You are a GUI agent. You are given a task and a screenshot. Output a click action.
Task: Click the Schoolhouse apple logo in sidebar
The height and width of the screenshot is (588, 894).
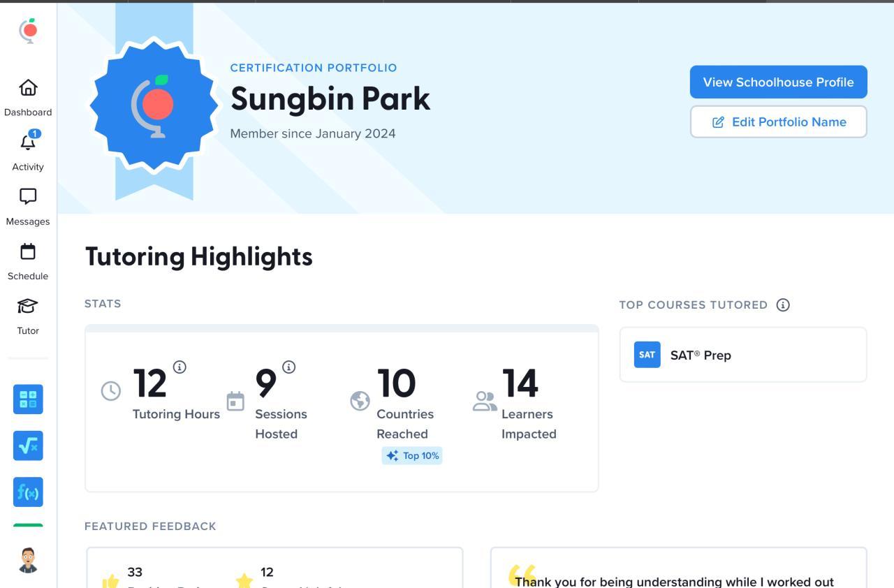pyautogui.click(x=28, y=31)
